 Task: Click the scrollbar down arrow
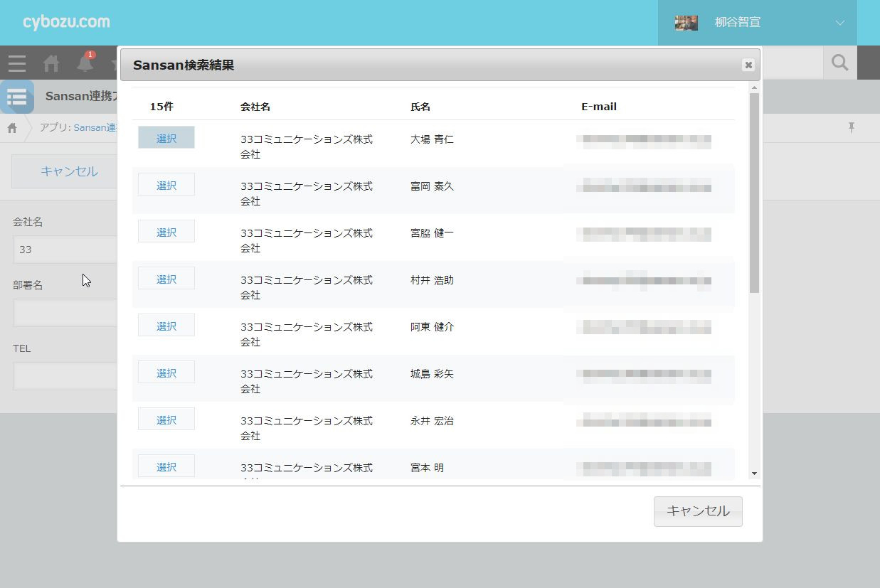tap(754, 474)
